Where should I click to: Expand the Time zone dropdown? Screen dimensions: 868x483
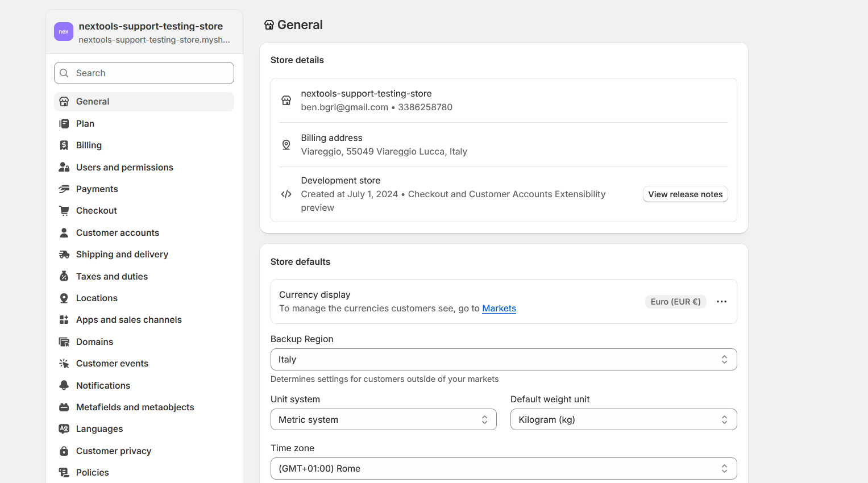pyautogui.click(x=503, y=469)
